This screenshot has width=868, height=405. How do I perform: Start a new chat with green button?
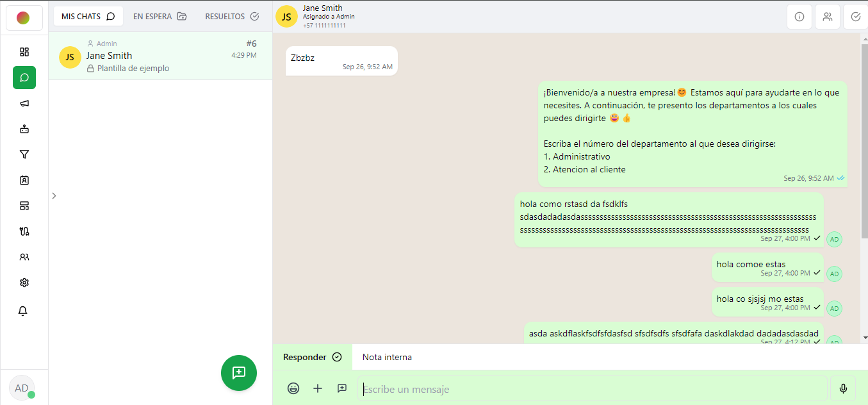coord(239,373)
